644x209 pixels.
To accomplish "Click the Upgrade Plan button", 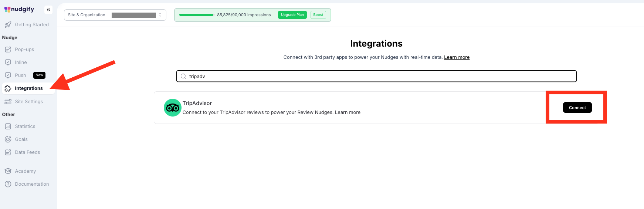I will [x=292, y=15].
